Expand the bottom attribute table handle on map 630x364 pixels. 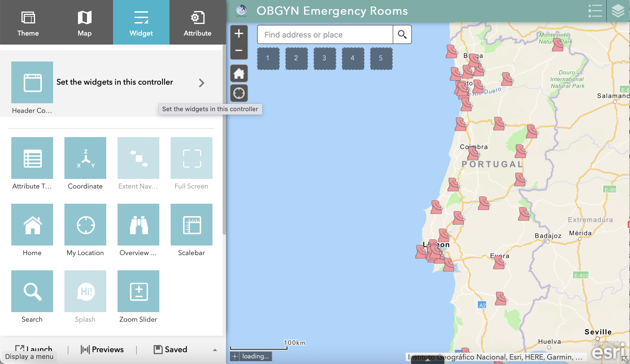tap(427, 360)
